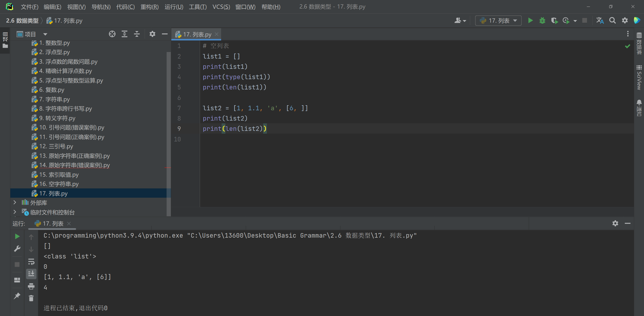Open the 运行(U) menu
Screen dimensions: 644x316
174,7
